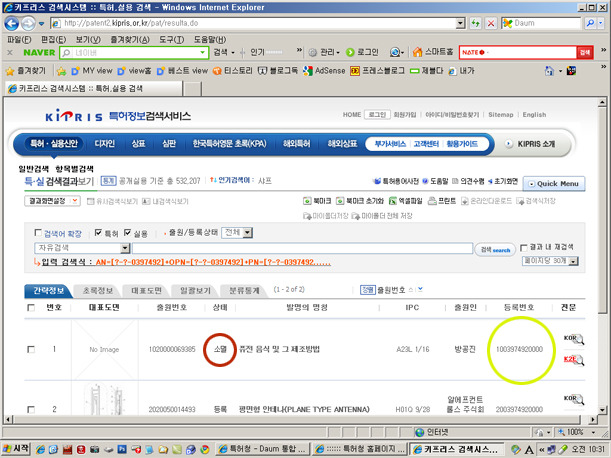
Task: Click the KIPRIS logo
Action: tap(74, 116)
